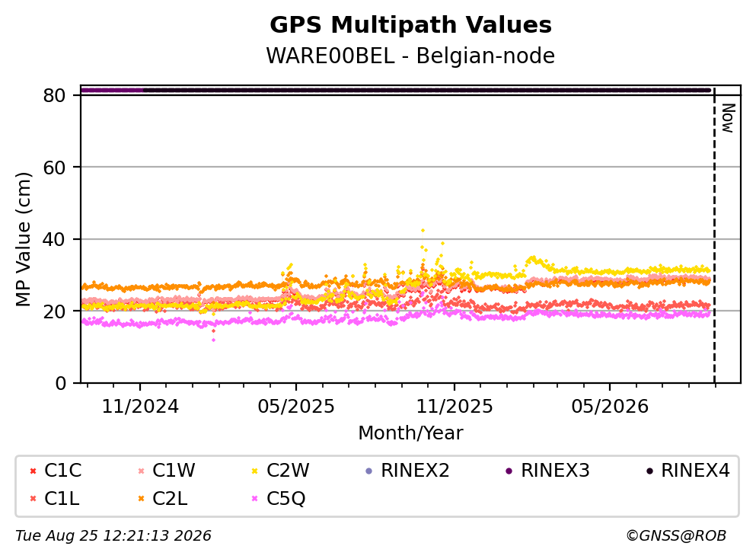The height and width of the screenshot is (559, 756).
Task: Click the RINEX2 legend dot
Action: pos(369,471)
